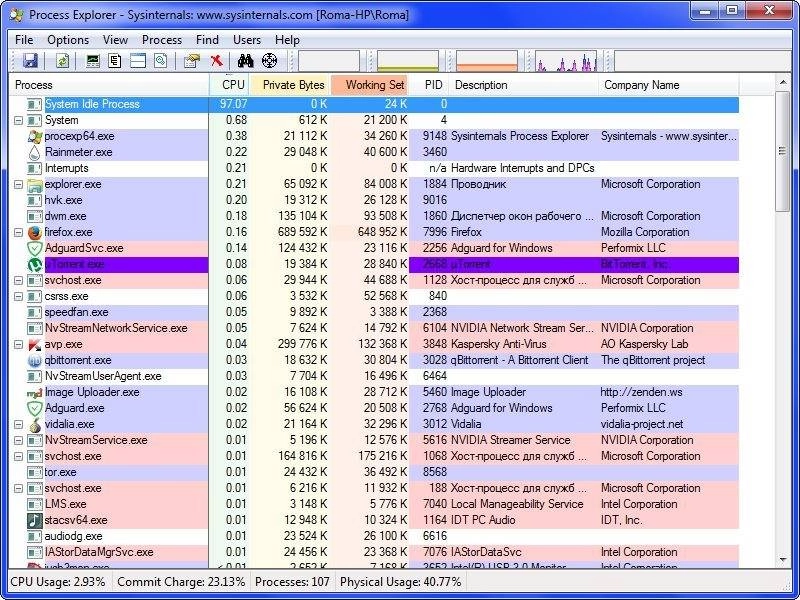Open the Help menu
This screenshot has width=800, height=600.
click(287, 40)
